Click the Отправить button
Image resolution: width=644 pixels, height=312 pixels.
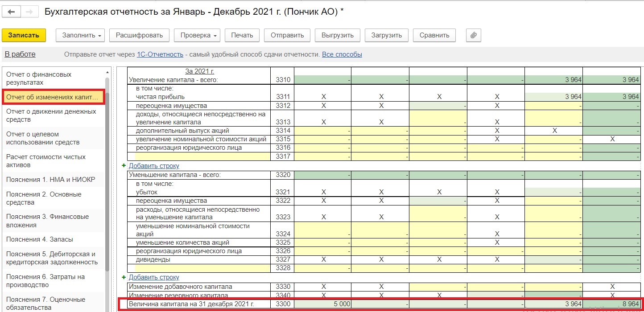[x=287, y=35]
